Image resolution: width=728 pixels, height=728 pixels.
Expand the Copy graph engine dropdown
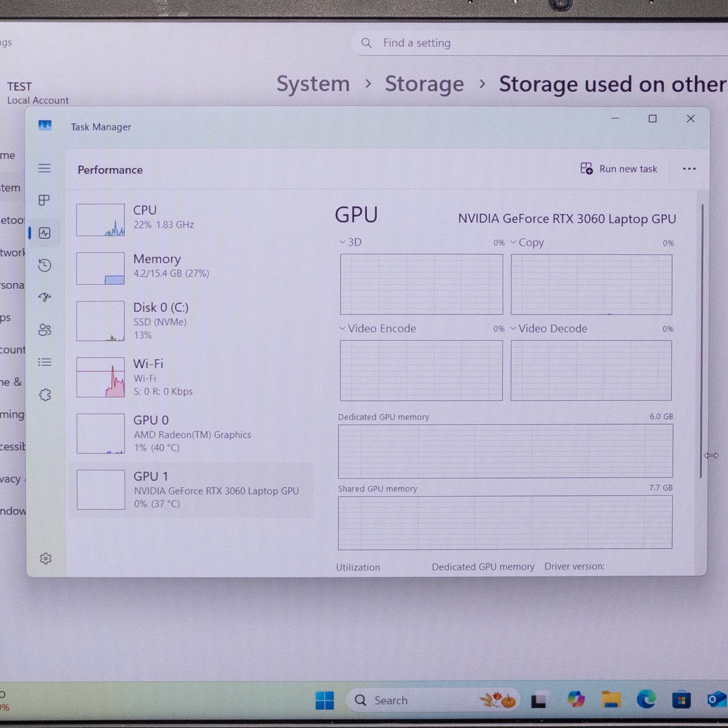coord(527,243)
